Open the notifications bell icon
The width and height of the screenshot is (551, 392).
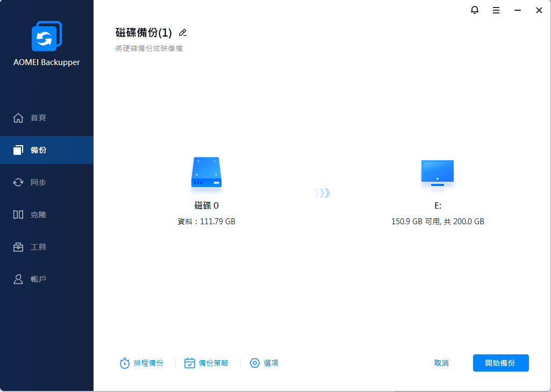(474, 10)
